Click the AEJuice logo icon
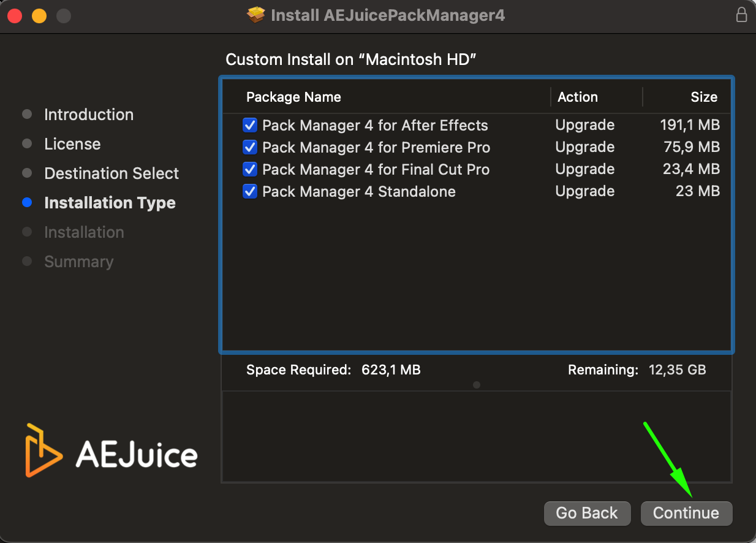The width and height of the screenshot is (756, 543). pyautogui.click(x=43, y=450)
